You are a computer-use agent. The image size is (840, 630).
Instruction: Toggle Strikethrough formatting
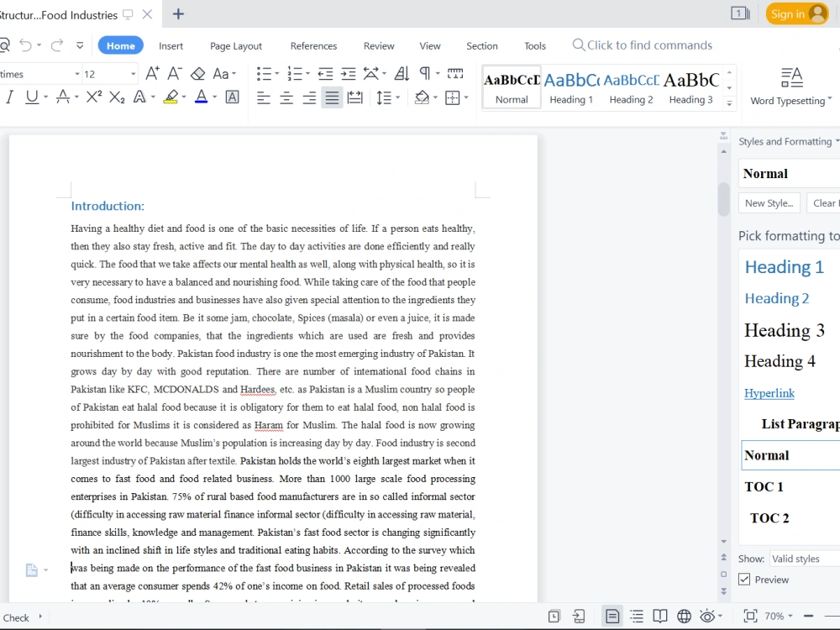[63, 97]
